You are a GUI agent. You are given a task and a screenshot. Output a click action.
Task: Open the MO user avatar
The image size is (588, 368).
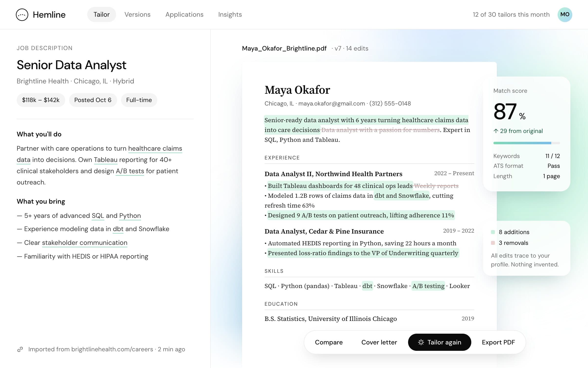(565, 14)
